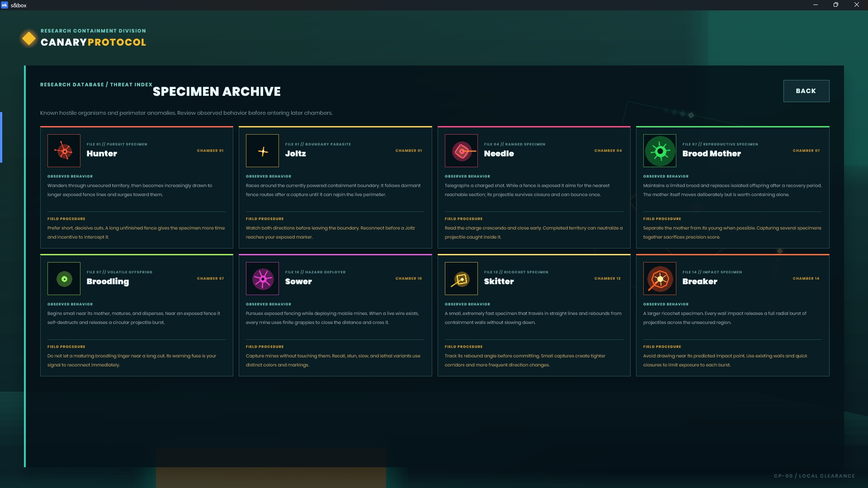Click CHAMBER 10 label on Sower card

click(409, 278)
